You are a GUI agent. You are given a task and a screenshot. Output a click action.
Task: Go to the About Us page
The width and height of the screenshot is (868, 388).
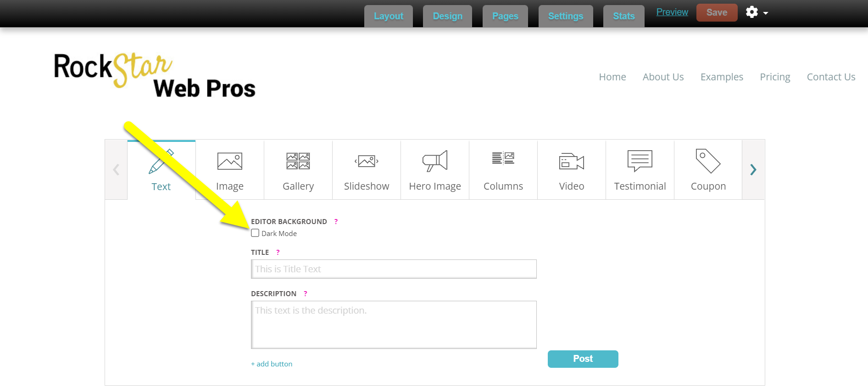pyautogui.click(x=663, y=77)
